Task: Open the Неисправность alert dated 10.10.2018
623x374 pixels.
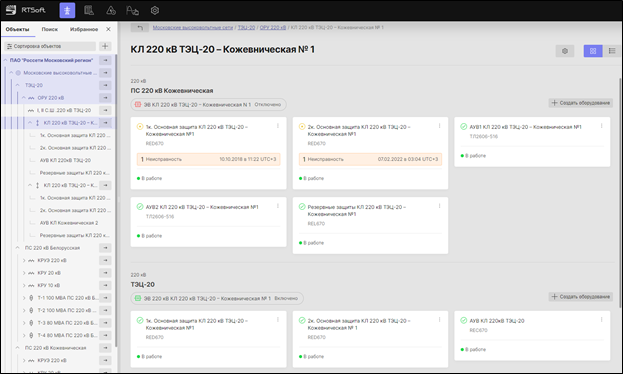Action: [209, 159]
